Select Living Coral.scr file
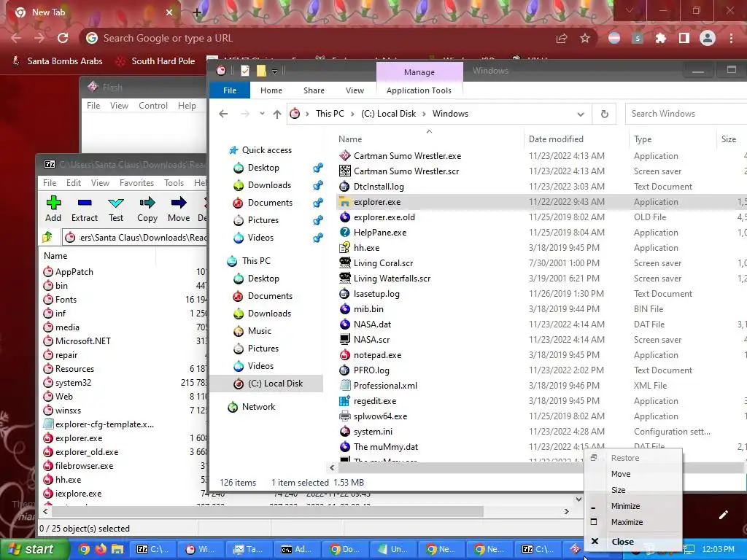This screenshot has width=747, height=560. coord(383,262)
